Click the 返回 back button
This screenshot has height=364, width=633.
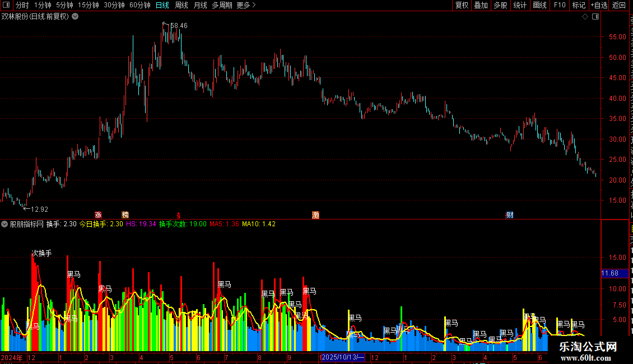619,5
